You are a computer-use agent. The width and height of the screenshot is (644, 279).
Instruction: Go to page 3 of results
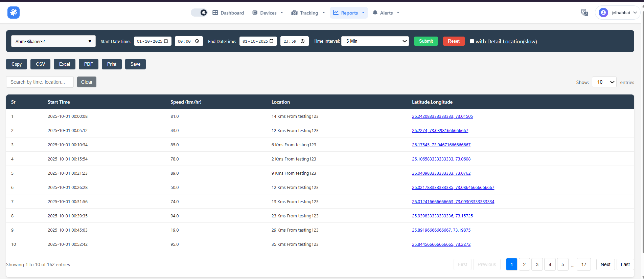tap(537, 264)
